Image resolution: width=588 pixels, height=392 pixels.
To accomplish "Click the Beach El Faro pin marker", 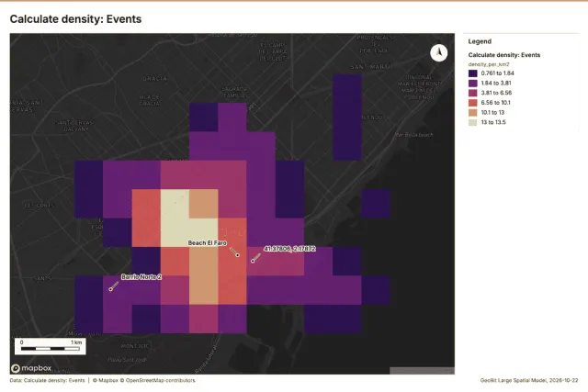I will 237,255.
